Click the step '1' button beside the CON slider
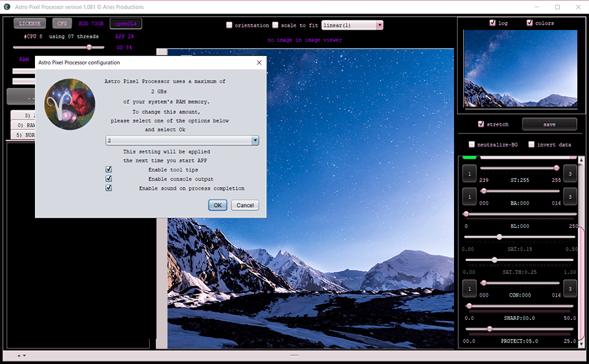Image resolution: width=589 pixels, height=364 pixels. [x=468, y=288]
